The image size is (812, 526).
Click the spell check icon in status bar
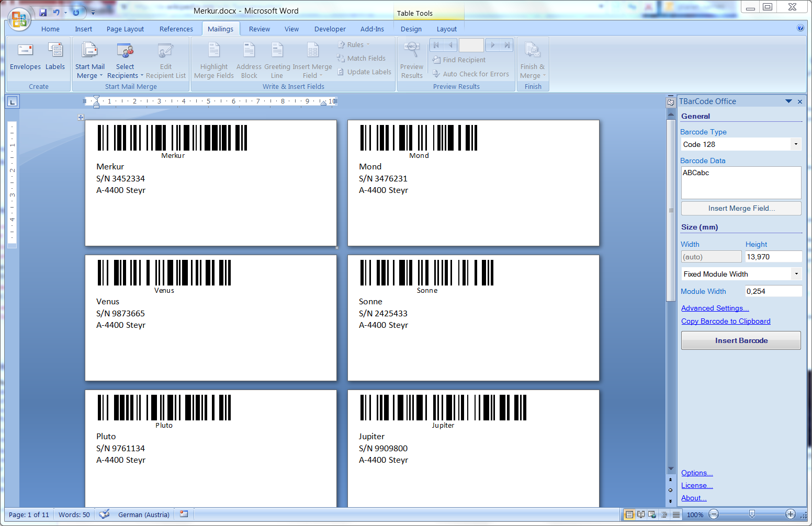104,514
